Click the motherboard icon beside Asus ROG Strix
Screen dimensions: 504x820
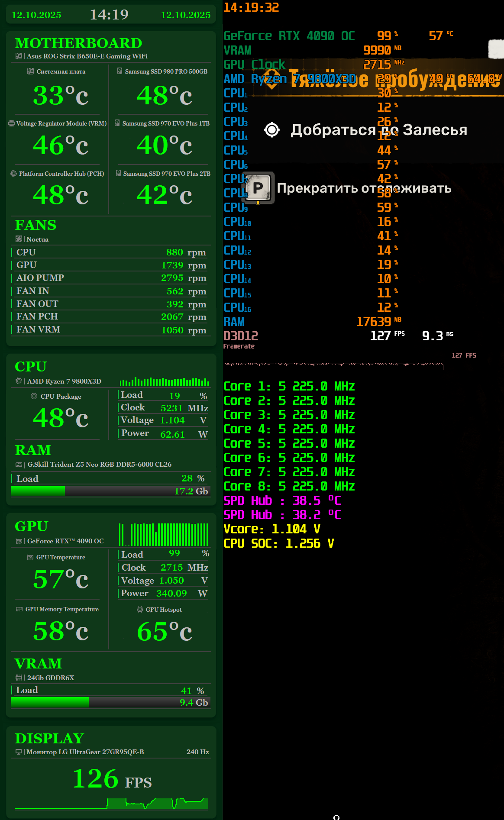coord(19,56)
